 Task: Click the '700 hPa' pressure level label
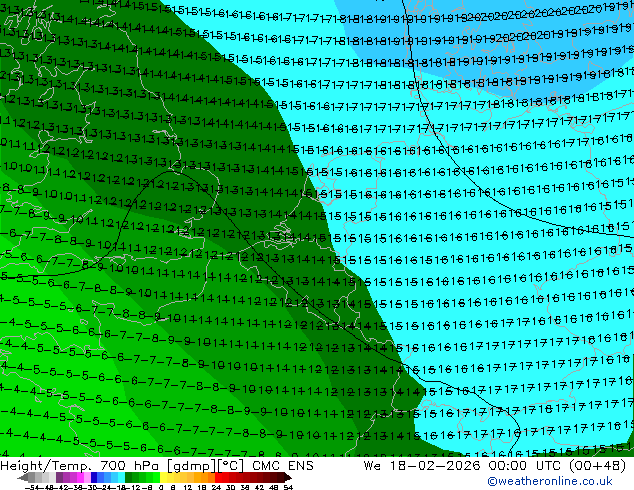(x=128, y=466)
